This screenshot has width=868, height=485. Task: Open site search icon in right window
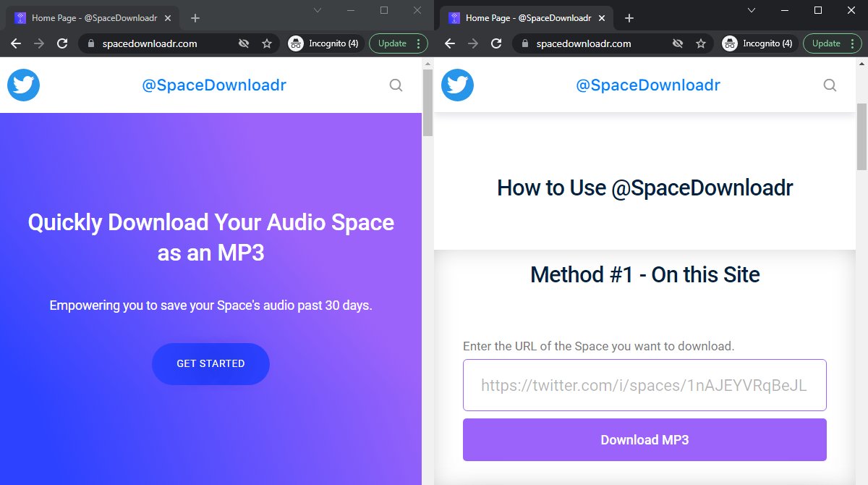point(830,85)
